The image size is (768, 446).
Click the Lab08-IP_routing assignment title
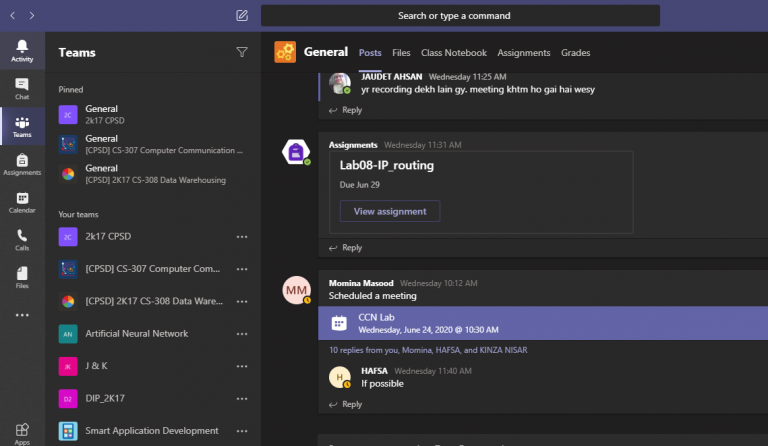point(386,165)
